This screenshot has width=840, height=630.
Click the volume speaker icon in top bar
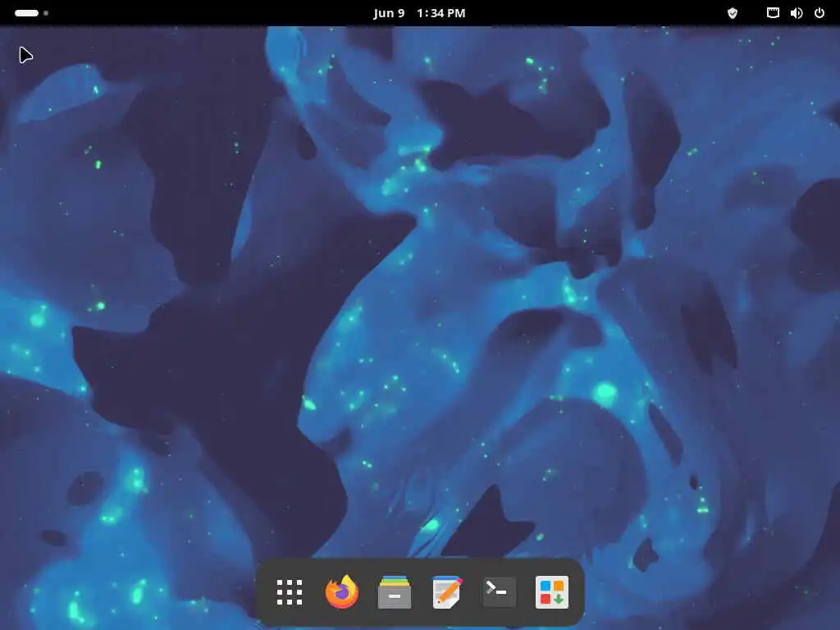pos(796,13)
